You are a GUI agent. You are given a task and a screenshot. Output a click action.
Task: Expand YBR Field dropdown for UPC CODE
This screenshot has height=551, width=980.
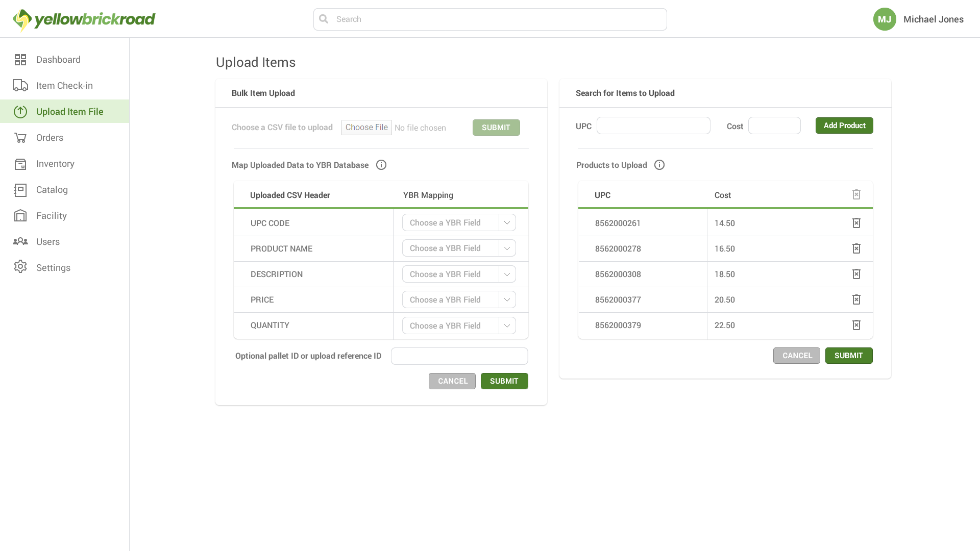[507, 223]
